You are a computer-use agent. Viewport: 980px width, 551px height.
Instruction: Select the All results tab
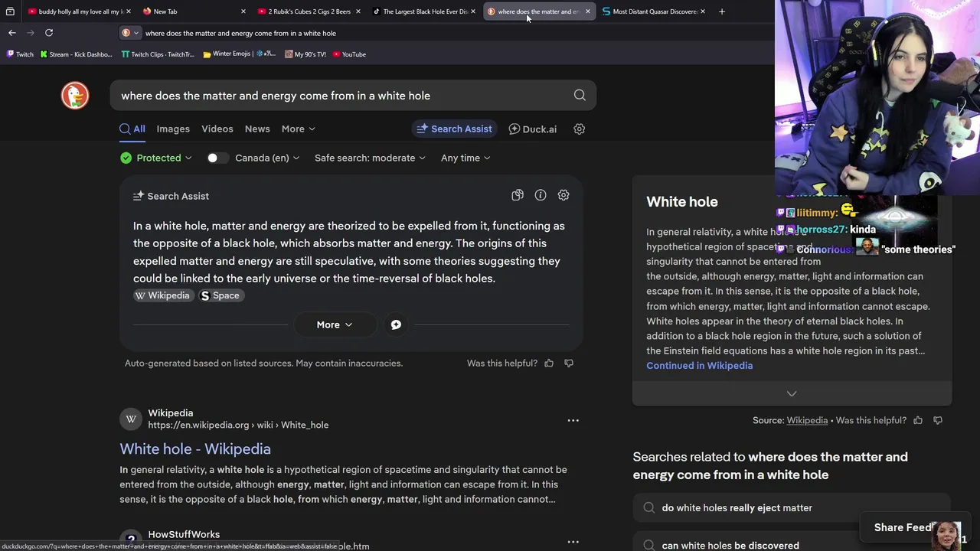pos(132,129)
